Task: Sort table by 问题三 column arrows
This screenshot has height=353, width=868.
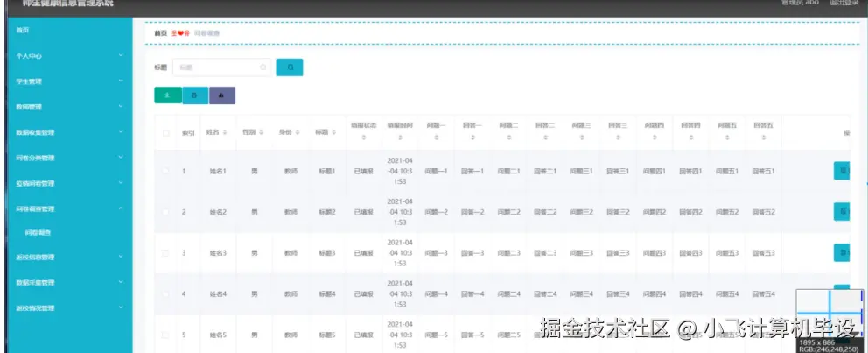Action: pyautogui.click(x=582, y=137)
